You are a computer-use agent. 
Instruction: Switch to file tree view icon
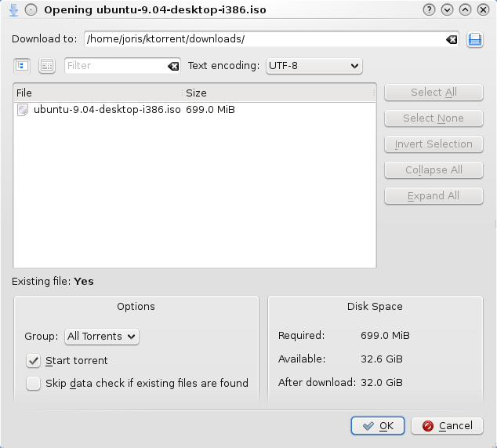point(21,66)
